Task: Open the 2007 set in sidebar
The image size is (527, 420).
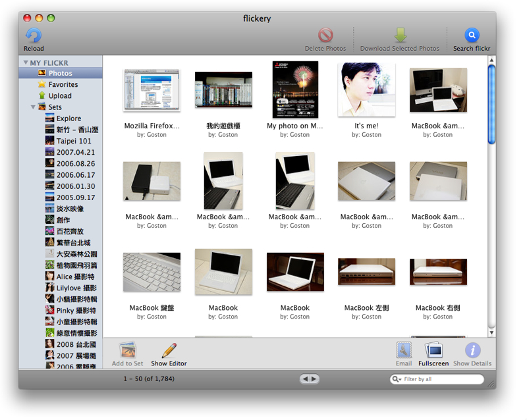Action: (x=61, y=355)
